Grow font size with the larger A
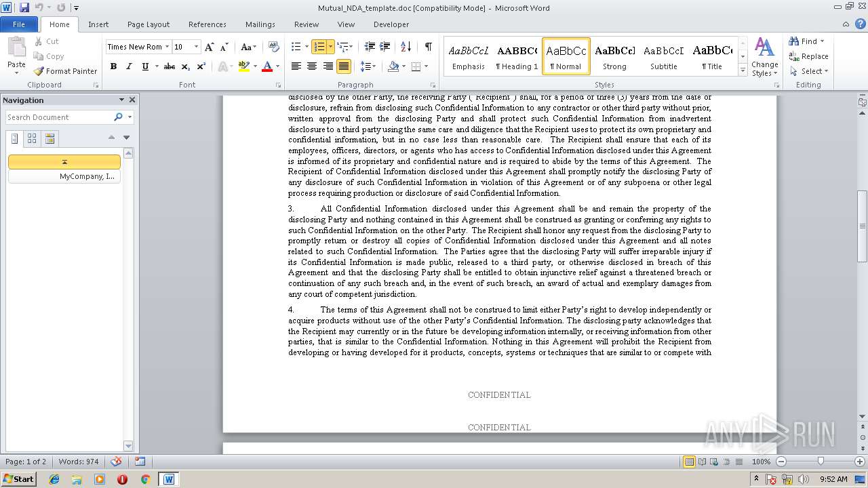This screenshot has height=488, width=868. pyautogui.click(x=210, y=47)
